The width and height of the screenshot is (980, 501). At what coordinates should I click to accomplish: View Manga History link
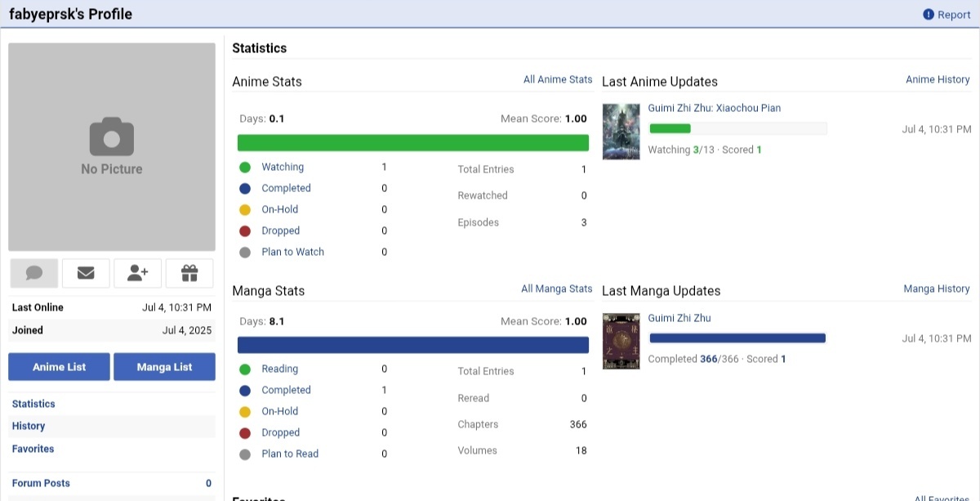[x=936, y=289]
